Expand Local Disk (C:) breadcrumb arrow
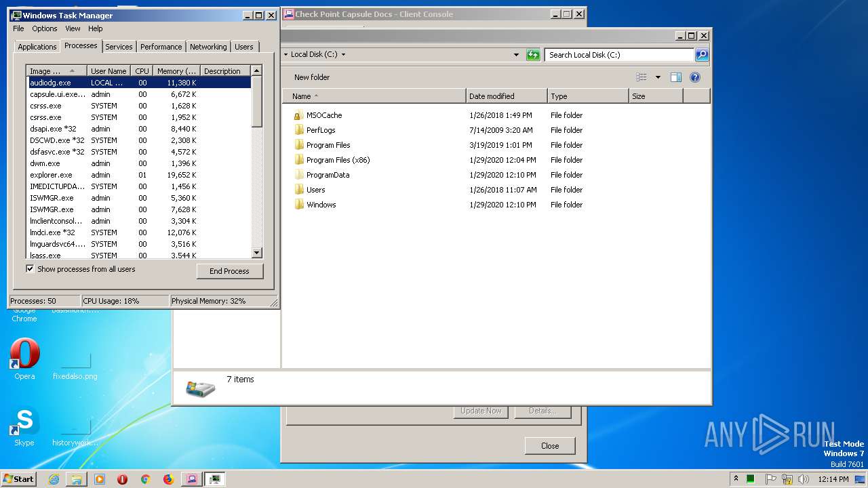Image resolution: width=868 pixels, height=488 pixels. 343,55
